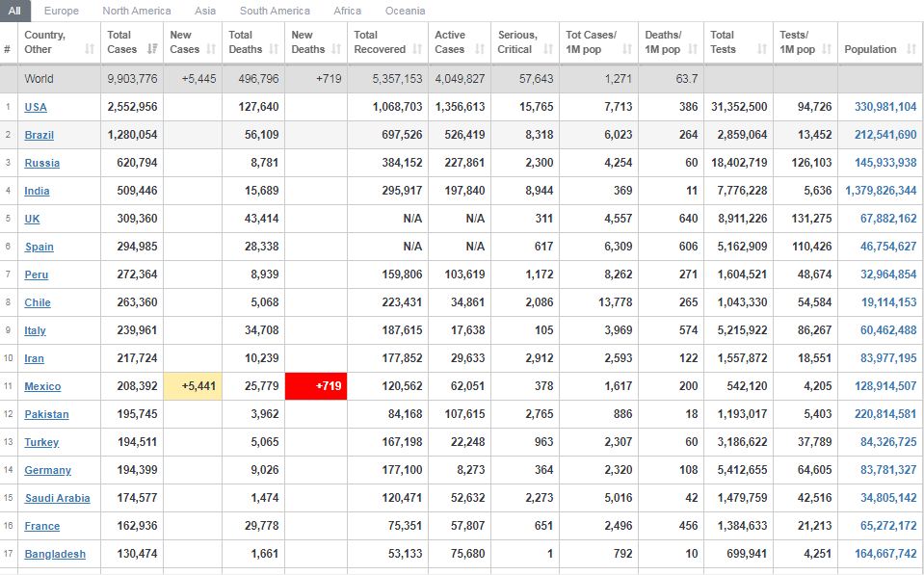Image resolution: width=924 pixels, height=575 pixels.
Task: Open the India country link
Action: tap(37, 191)
